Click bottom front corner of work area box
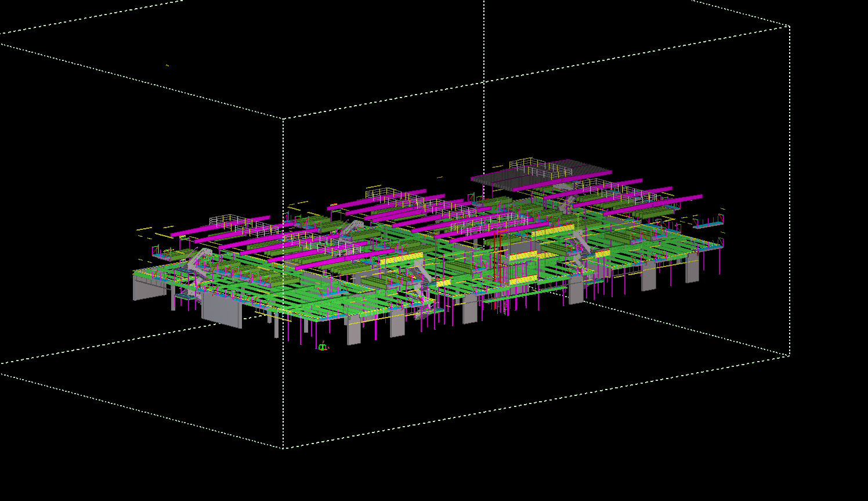Image resolution: width=868 pixels, height=501 pixels. [x=284, y=448]
